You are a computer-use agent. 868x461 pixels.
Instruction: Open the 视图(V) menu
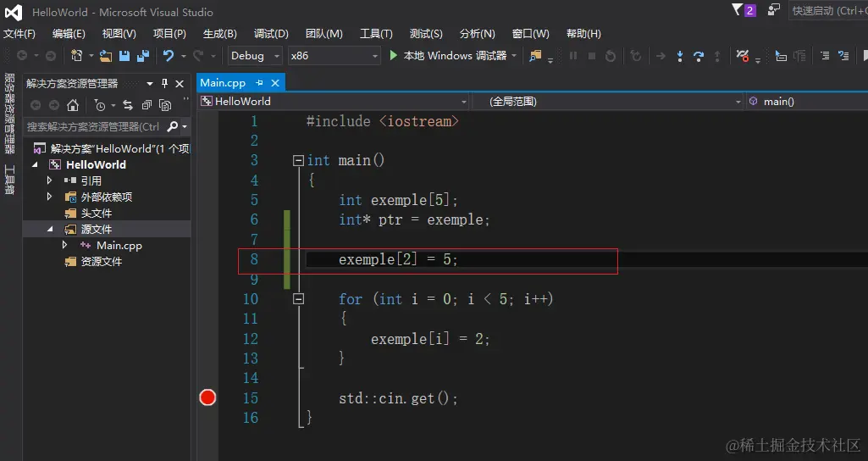click(119, 34)
